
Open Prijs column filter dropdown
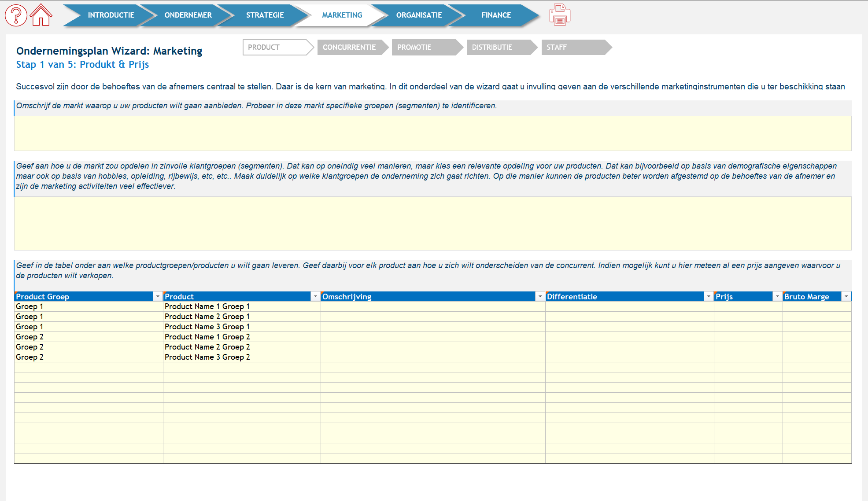point(777,297)
